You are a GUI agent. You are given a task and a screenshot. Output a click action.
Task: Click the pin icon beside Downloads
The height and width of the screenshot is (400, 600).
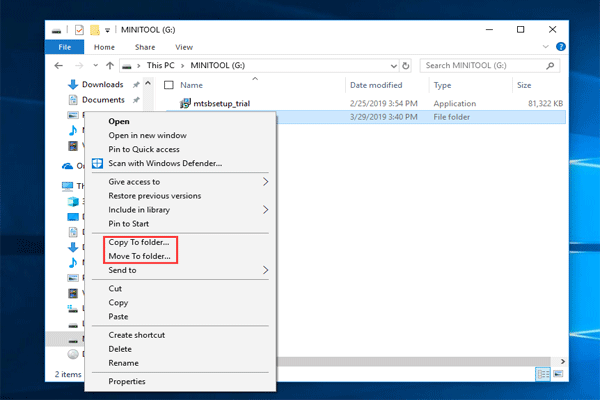136,85
